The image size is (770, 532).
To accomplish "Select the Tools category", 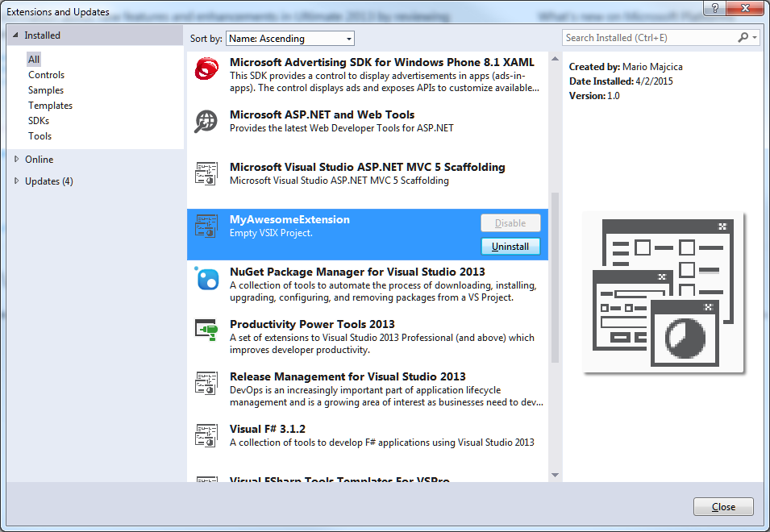I will (x=40, y=136).
